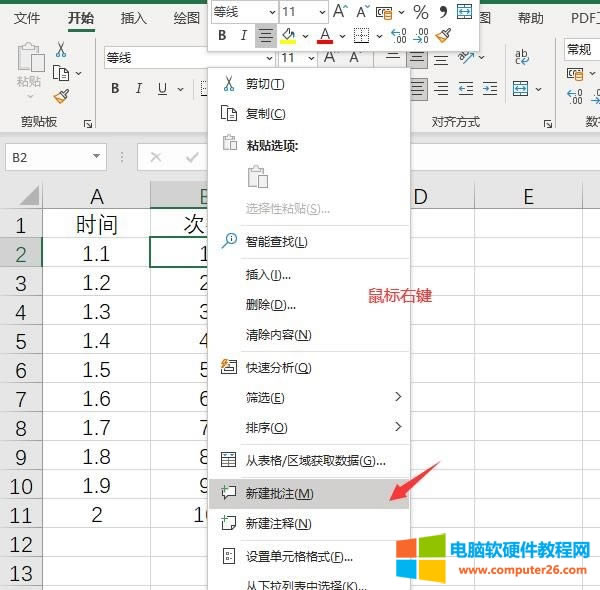Click the cancel X icon in formula bar
Image resolution: width=600 pixels, height=590 pixels.
(155, 157)
